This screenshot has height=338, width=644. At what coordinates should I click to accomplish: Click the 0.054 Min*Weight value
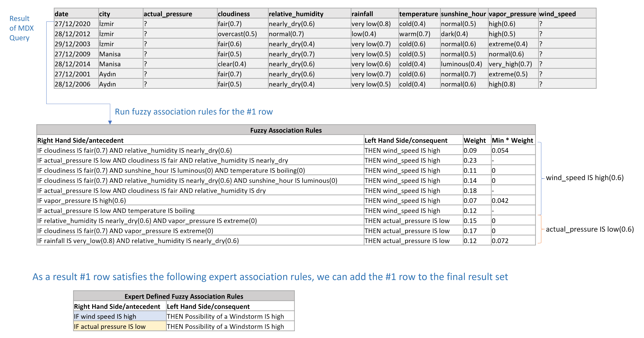tap(500, 150)
